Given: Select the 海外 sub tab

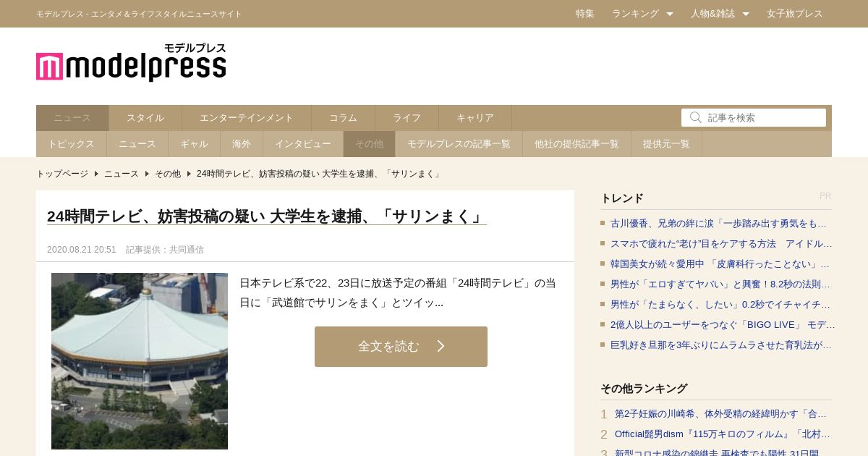Looking at the screenshot, I should coord(242,144).
